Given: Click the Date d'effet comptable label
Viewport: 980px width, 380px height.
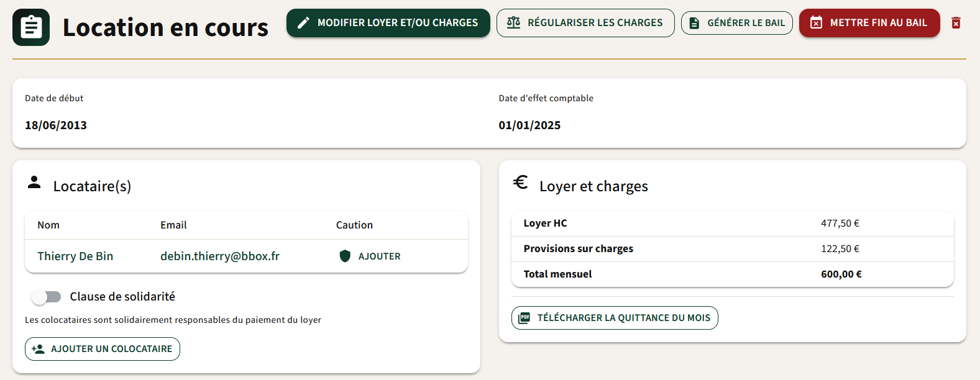Looking at the screenshot, I should click(x=546, y=98).
